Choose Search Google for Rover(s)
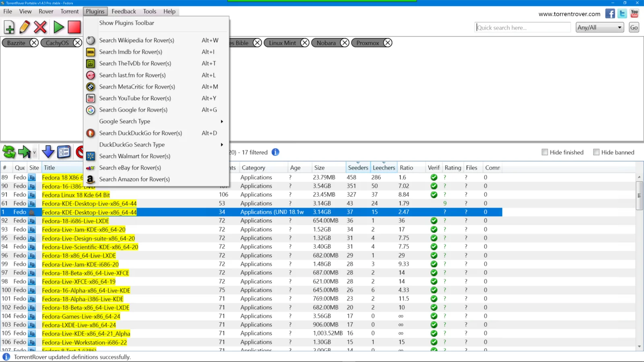This screenshot has width=644, height=362. [156, 110]
